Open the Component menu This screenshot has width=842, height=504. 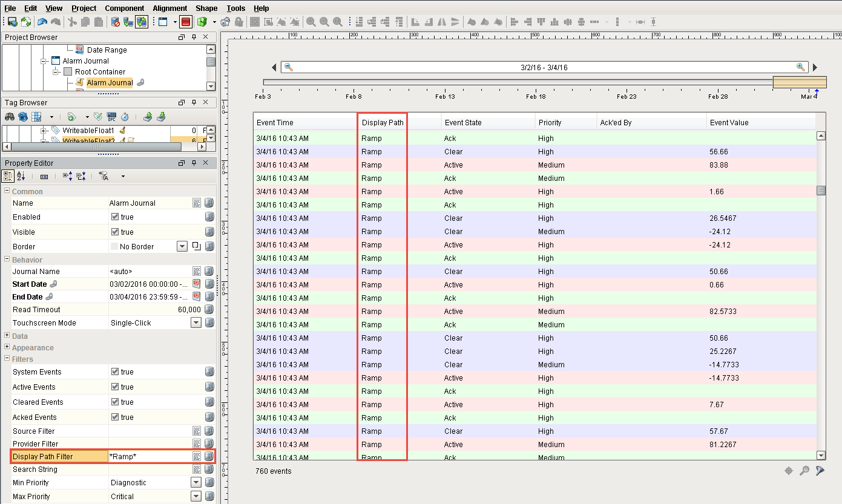pyautogui.click(x=124, y=8)
